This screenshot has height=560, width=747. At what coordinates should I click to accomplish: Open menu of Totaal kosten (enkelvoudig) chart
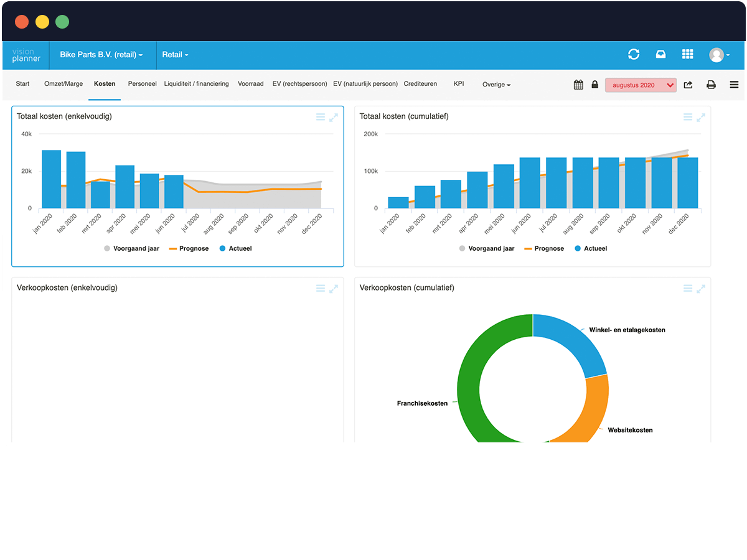click(x=320, y=117)
